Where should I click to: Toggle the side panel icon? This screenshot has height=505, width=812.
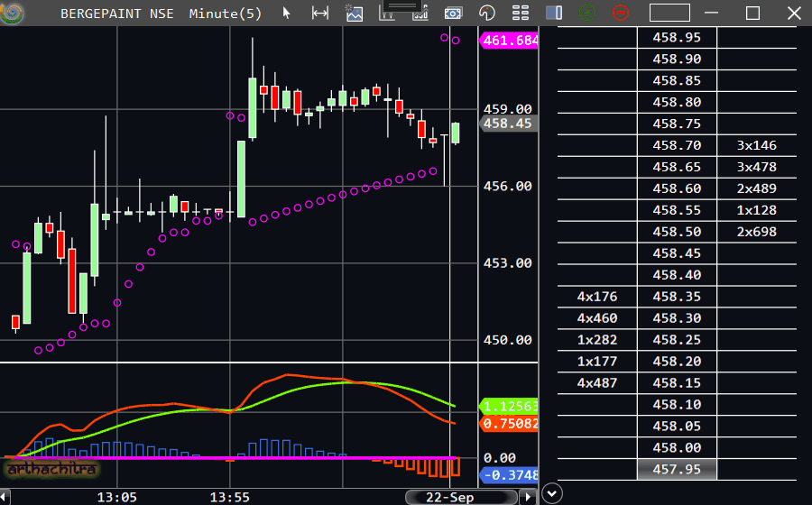(x=554, y=13)
